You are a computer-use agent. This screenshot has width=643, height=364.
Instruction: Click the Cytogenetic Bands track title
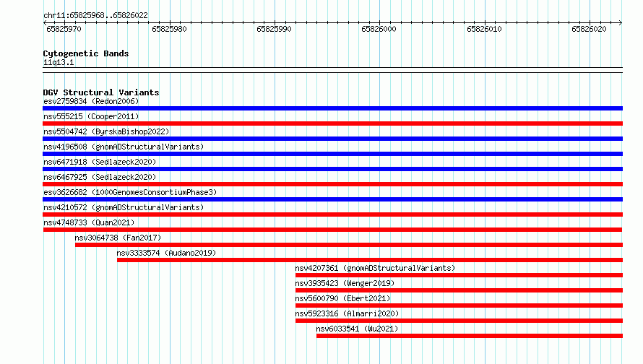tap(86, 53)
